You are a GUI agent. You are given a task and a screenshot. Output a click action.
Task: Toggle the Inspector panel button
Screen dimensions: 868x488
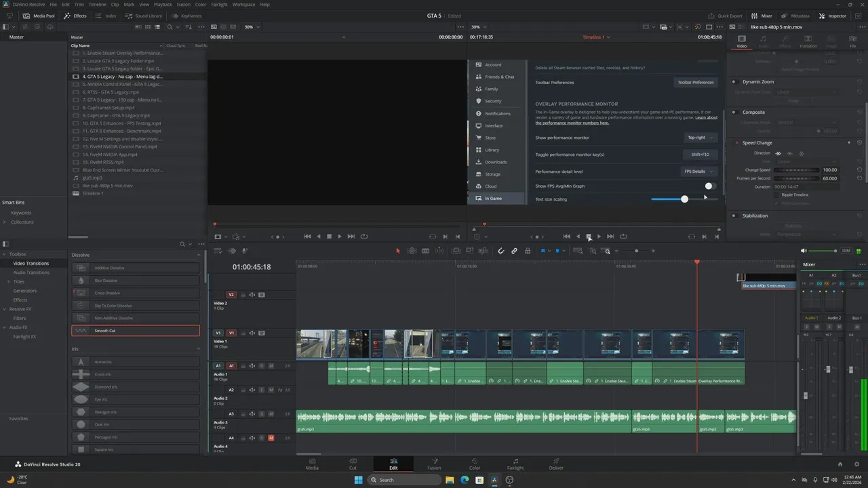833,16
